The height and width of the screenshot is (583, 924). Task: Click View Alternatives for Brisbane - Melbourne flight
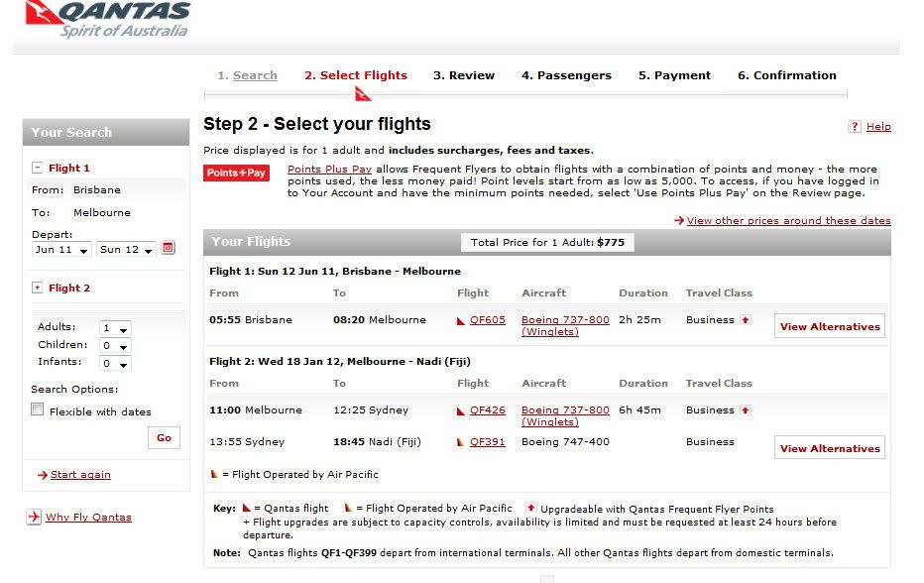830,326
